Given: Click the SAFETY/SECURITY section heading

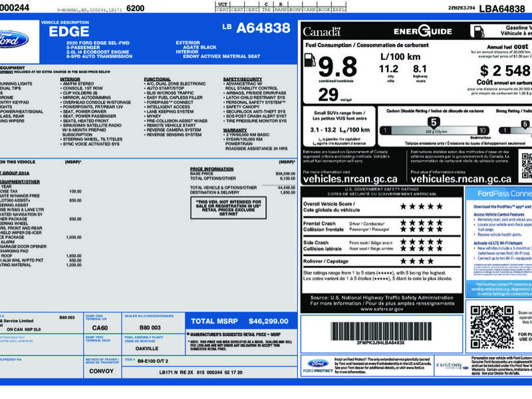Looking at the screenshot, I should (243, 79).
